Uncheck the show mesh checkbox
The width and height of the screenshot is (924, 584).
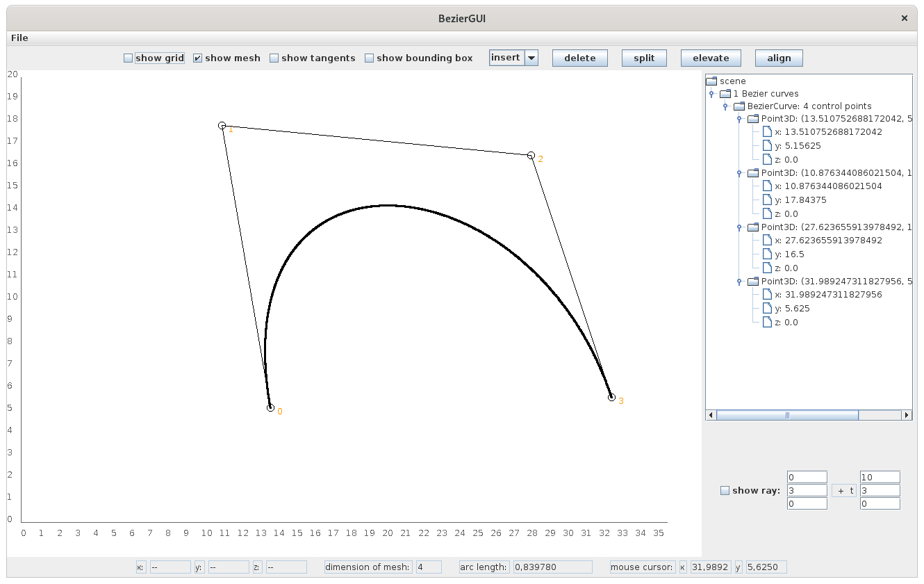pyautogui.click(x=197, y=58)
